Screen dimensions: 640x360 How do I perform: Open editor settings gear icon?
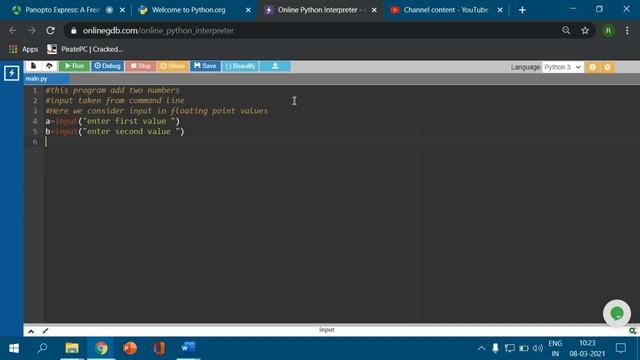pos(607,67)
